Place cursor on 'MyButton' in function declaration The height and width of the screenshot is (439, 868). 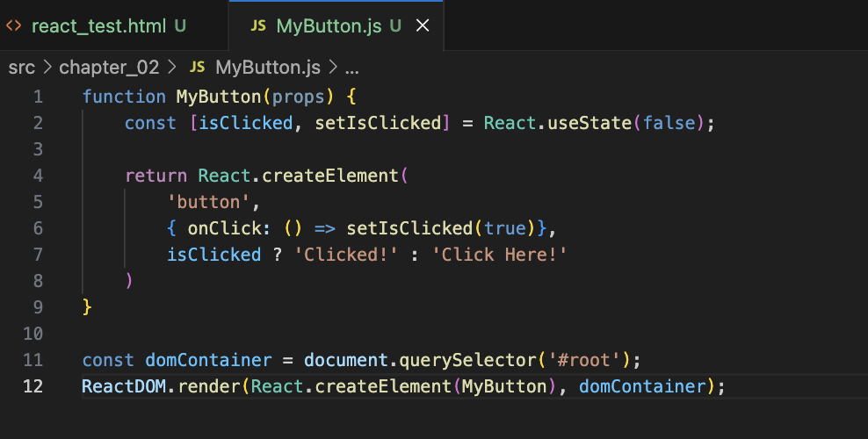click(x=219, y=97)
